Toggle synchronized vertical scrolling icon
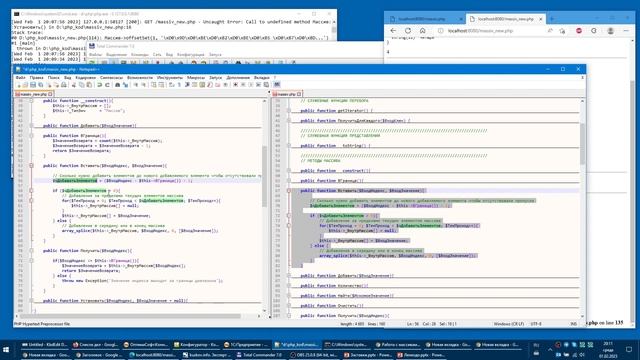Image resolution: width=640 pixels, height=360 pixels. click(153, 85)
